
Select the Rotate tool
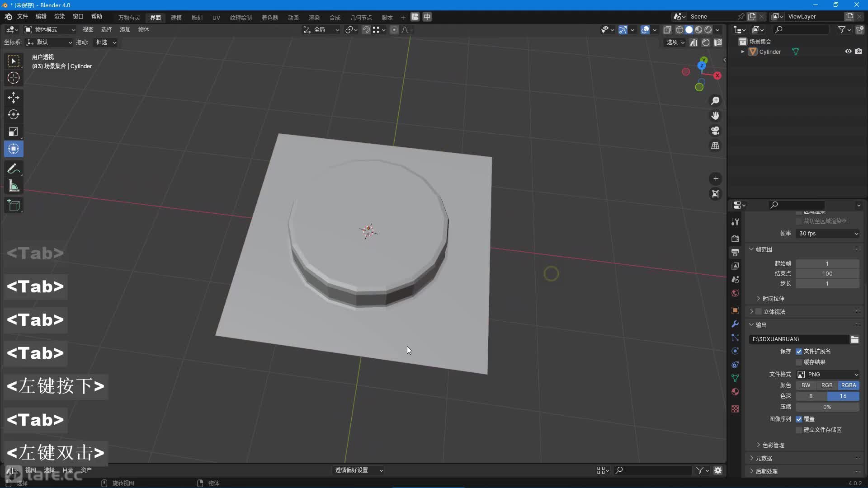pos(14,115)
